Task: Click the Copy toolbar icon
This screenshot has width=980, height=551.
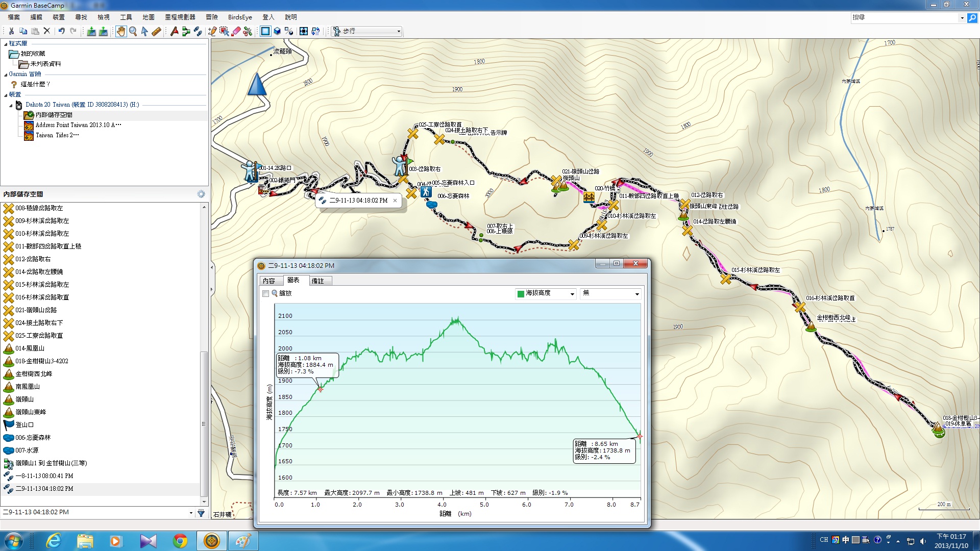Action: point(23,31)
